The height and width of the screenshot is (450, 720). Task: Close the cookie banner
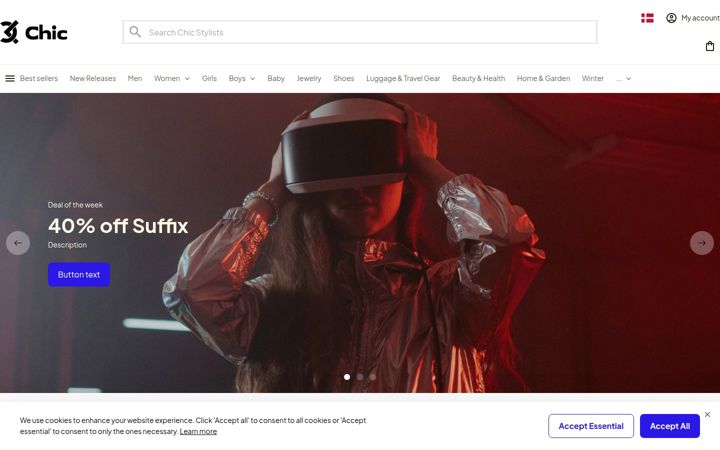(x=707, y=414)
